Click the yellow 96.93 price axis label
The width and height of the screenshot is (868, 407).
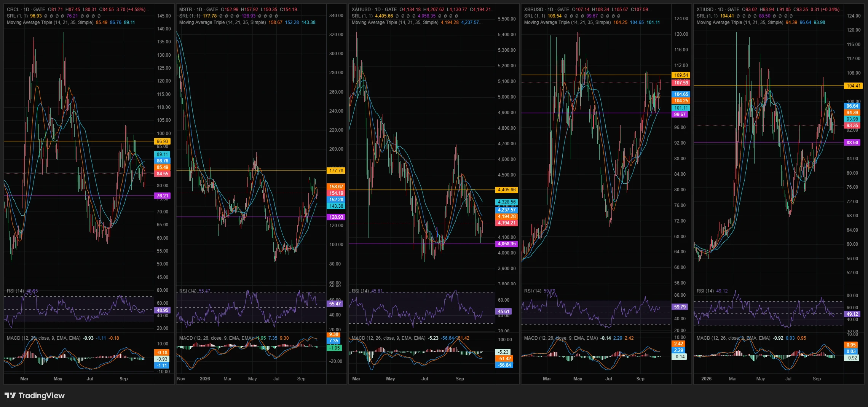pos(162,141)
